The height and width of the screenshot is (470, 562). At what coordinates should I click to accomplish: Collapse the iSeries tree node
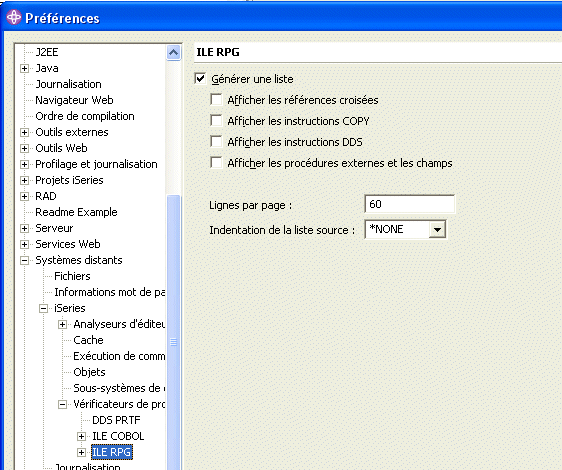pyautogui.click(x=43, y=308)
